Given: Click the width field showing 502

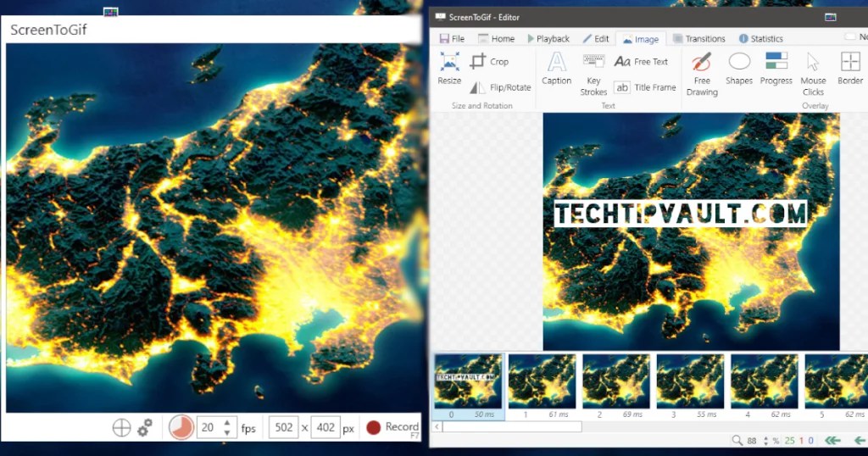Looking at the screenshot, I should pyautogui.click(x=284, y=427).
